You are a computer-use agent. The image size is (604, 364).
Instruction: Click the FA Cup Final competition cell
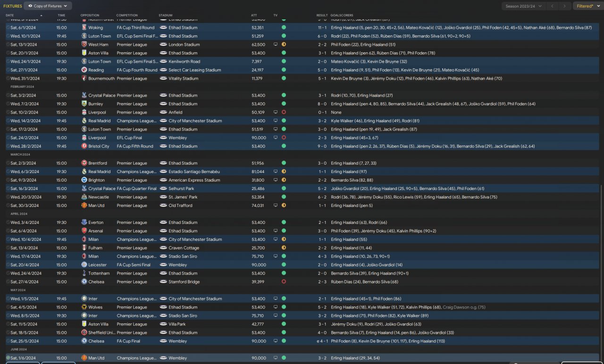pos(128,342)
